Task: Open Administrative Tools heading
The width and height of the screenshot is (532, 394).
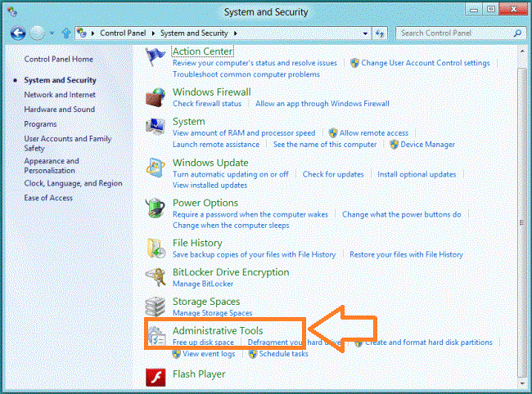Action: [218, 330]
